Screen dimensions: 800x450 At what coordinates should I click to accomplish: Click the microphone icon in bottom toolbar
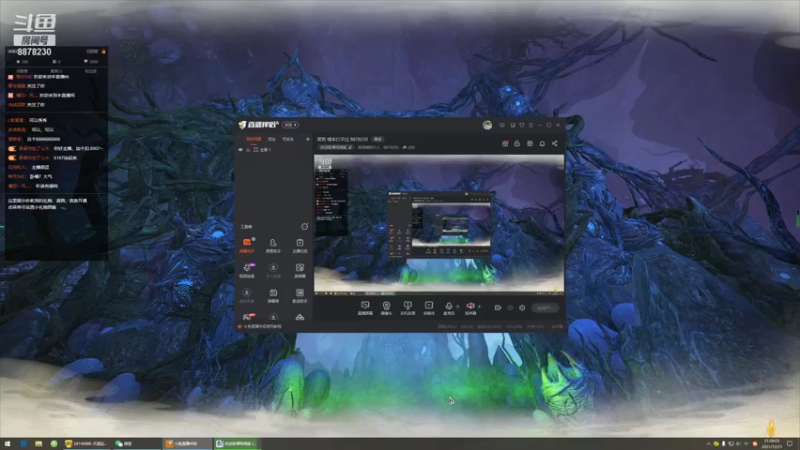coord(448,308)
